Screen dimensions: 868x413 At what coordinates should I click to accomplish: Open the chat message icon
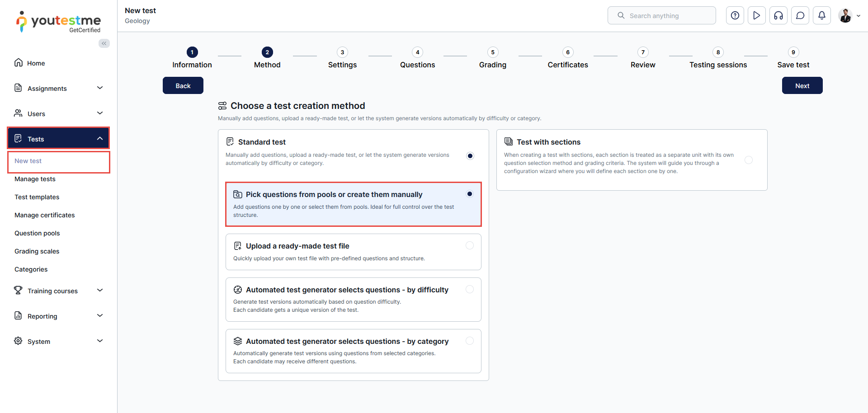[800, 16]
